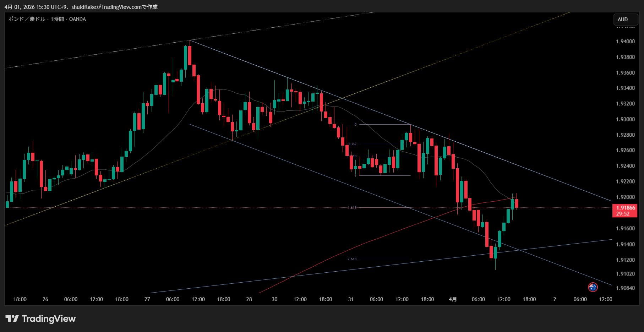Click the 1.92000 price axis label
644x332 pixels.
(625, 197)
